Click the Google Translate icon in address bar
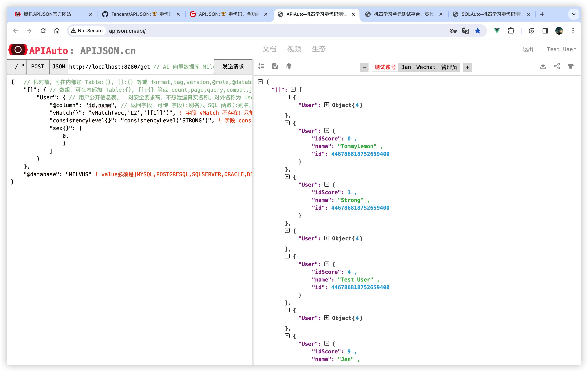This screenshot has height=372, width=588. [x=465, y=31]
